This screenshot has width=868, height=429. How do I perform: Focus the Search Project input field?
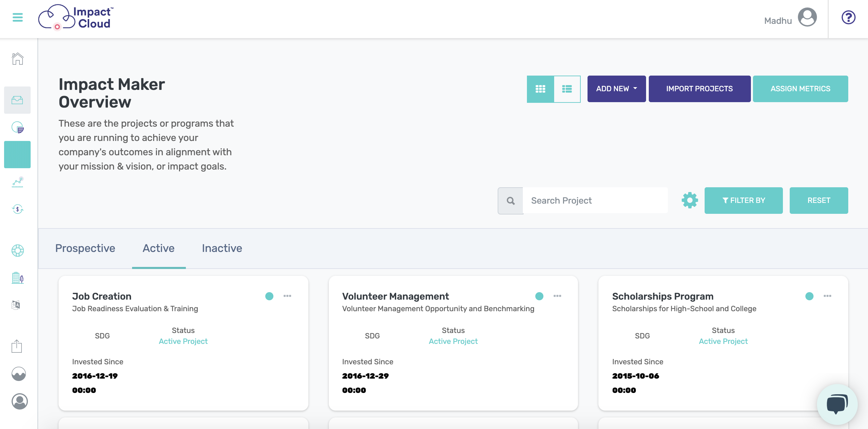pyautogui.click(x=595, y=201)
